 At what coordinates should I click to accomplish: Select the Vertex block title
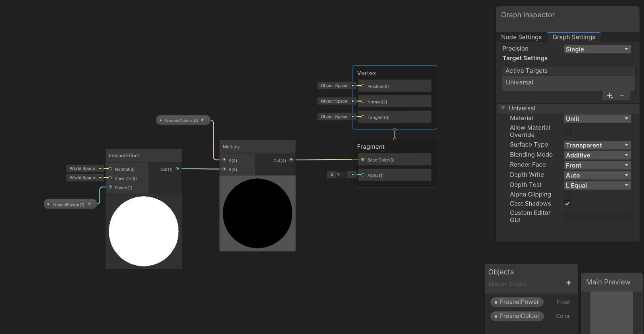366,73
